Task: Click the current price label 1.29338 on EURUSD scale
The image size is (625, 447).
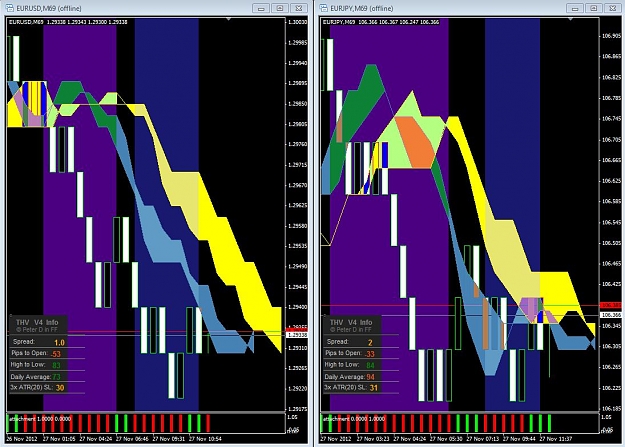Action: (x=297, y=335)
